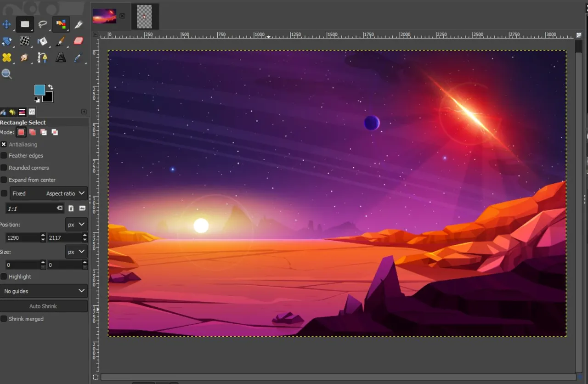
Task: Click the Position Y field 2117
Action: point(65,237)
